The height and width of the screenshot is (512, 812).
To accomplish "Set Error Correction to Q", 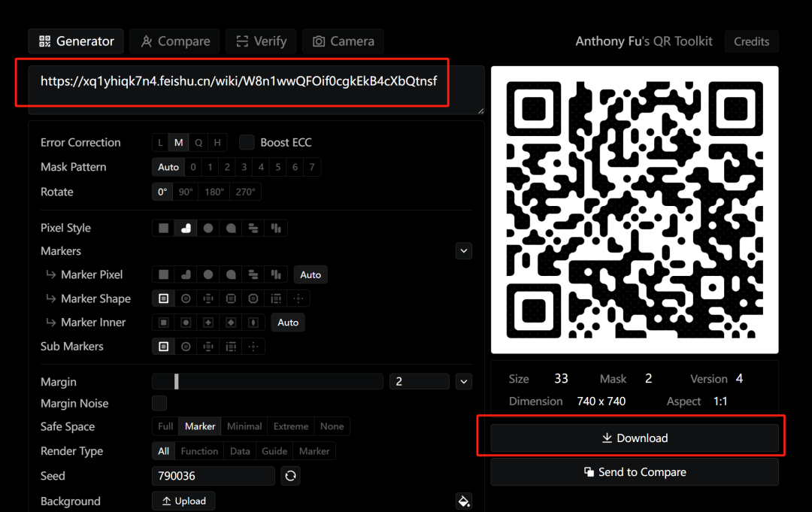I will [198, 142].
